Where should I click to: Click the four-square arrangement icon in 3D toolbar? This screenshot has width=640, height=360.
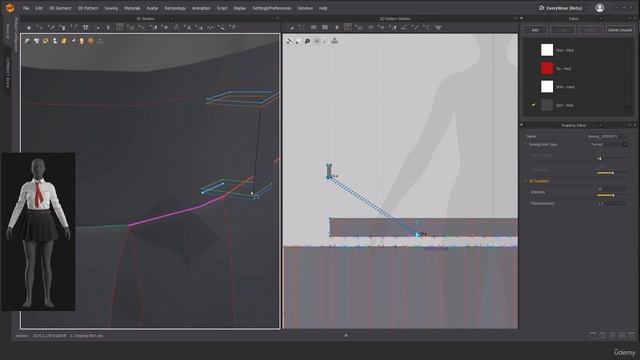86,27
